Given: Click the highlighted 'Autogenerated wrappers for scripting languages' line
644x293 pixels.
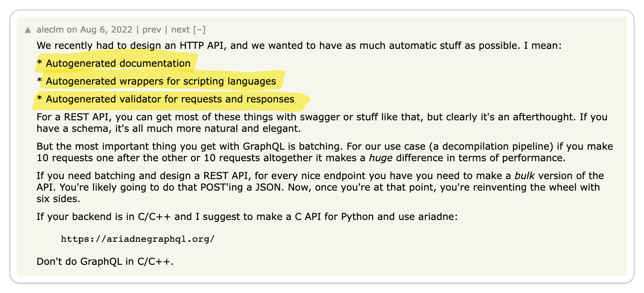Looking at the screenshot, I should pos(156,81).
